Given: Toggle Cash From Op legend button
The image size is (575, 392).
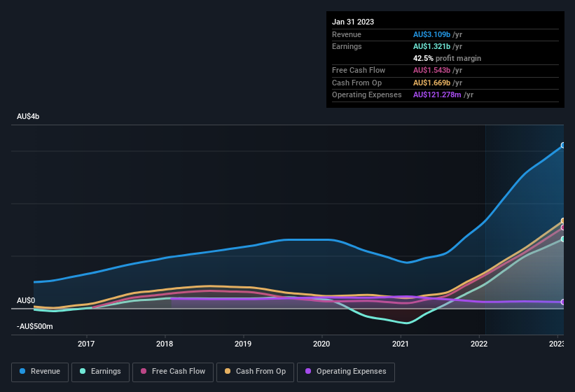Looking at the screenshot, I should pyautogui.click(x=255, y=372).
